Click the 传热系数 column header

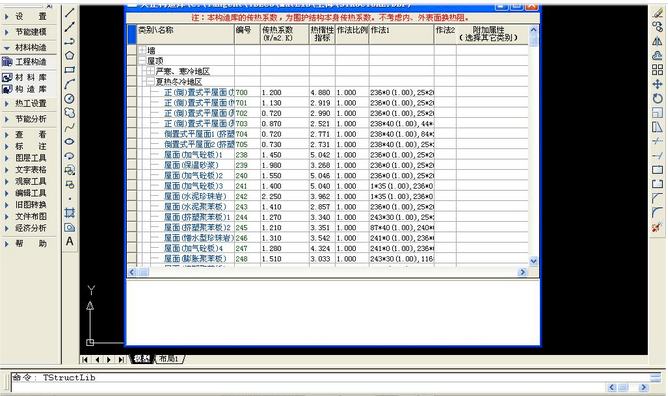coord(285,34)
